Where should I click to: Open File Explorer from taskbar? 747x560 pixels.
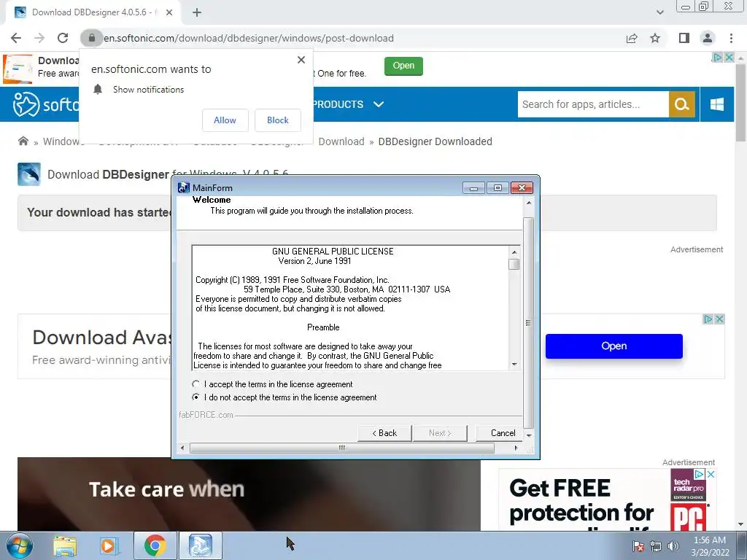click(65, 545)
